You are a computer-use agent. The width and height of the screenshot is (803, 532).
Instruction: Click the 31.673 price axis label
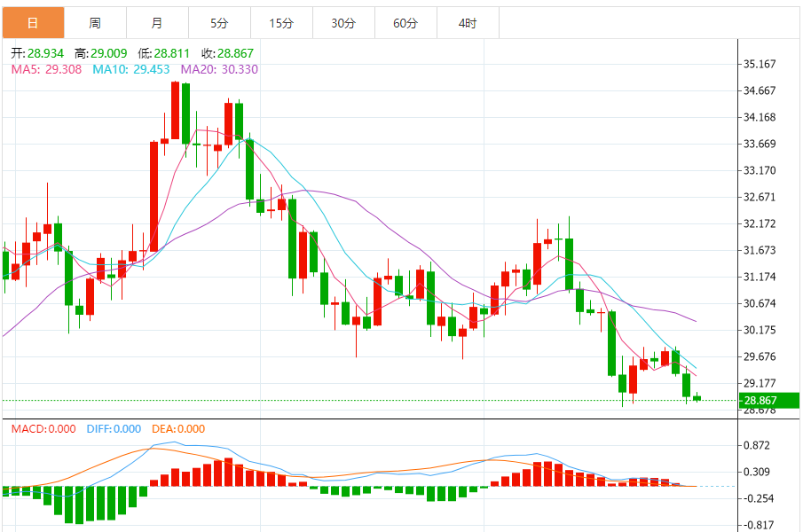[x=760, y=250]
